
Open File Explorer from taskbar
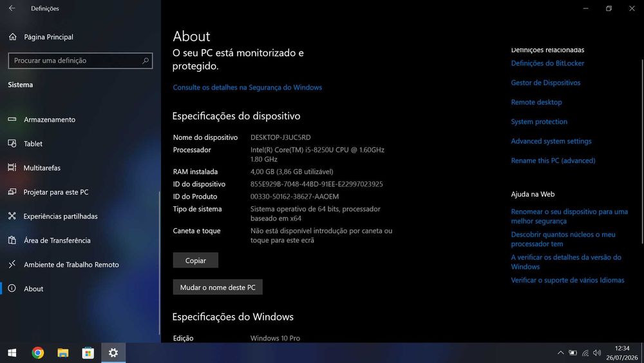tap(63, 353)
